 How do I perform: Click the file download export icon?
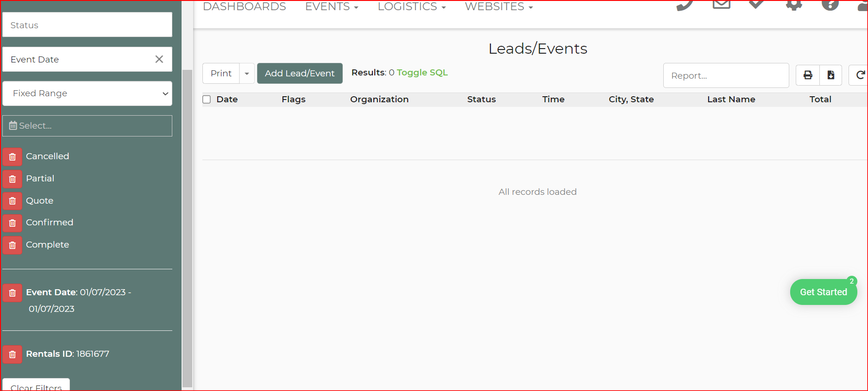click(x=831, y=75)
